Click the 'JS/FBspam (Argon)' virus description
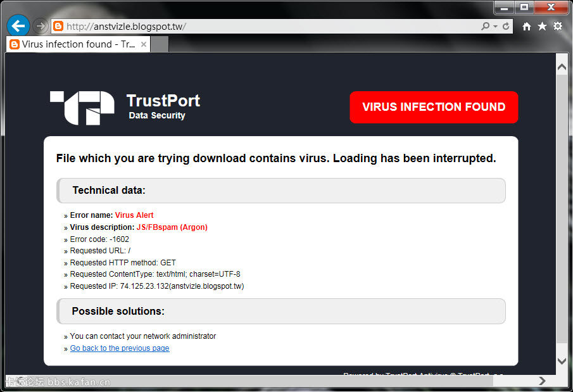This screenshot has height=392, width=573. point(172,227)
